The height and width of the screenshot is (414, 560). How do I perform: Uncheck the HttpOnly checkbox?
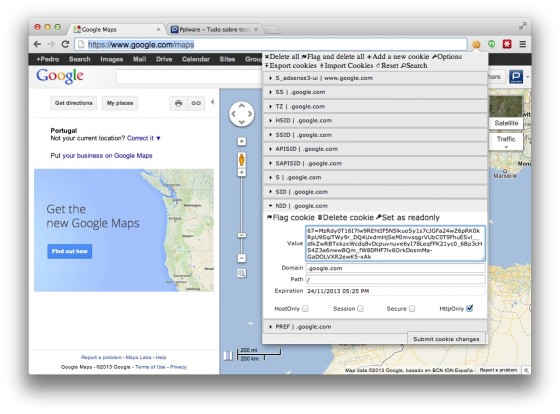pos(470,308)
